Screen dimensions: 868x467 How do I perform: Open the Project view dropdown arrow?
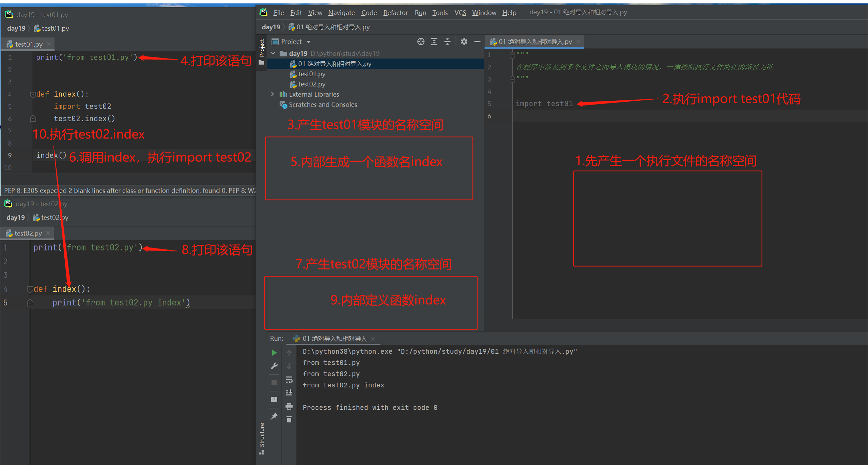(309, 42)
